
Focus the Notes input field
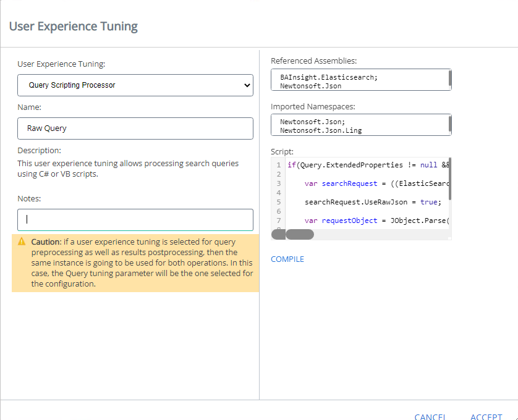coord(135,220)
